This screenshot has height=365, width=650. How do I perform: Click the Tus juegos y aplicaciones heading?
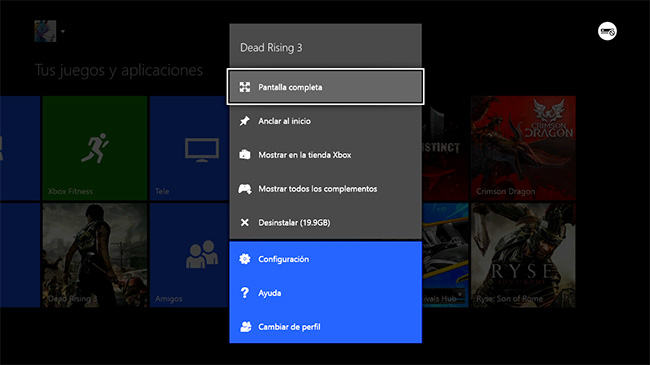pos(119,70)
